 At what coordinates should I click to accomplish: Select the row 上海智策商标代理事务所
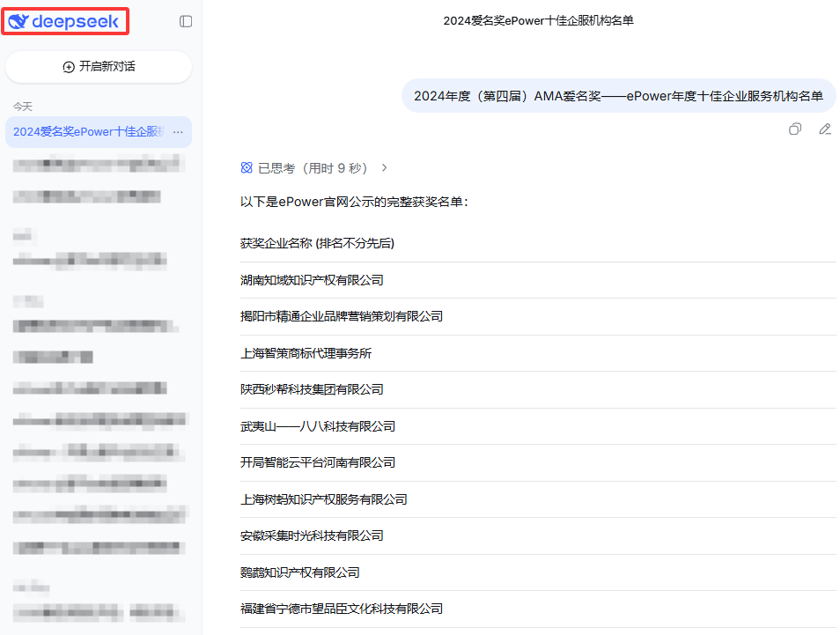306,353
